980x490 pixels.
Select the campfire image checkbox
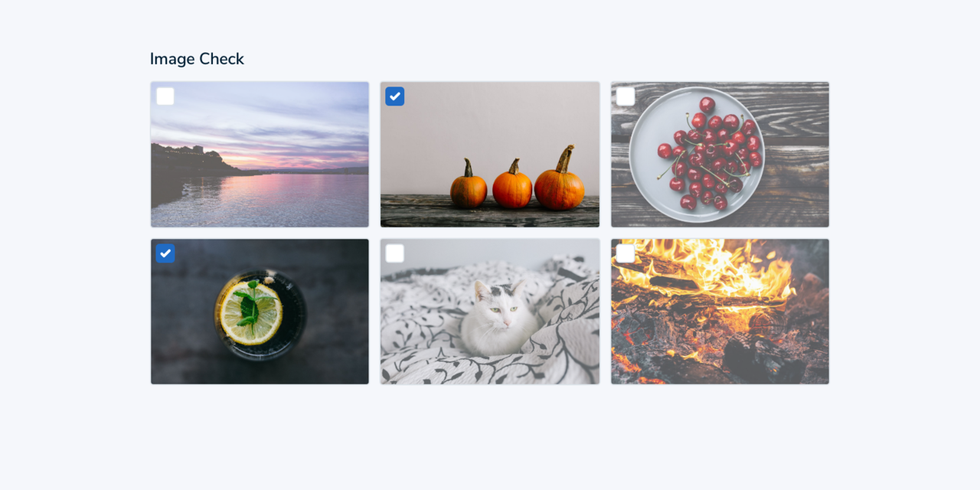point(625,253)
